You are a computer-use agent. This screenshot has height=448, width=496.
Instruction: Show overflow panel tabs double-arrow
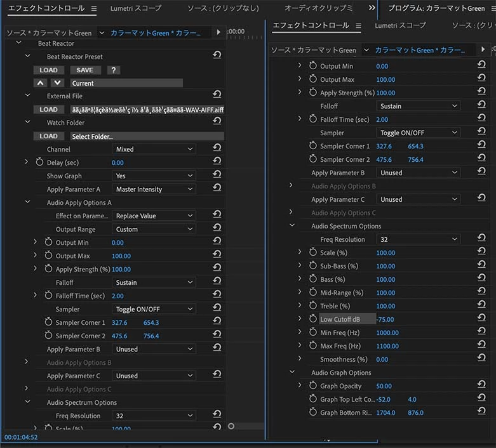pos(372,8)
